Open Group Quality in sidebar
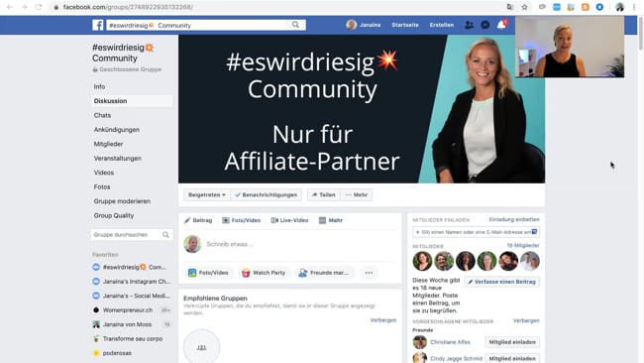Viewport: 644px width, 363px height. pos(114,215)
